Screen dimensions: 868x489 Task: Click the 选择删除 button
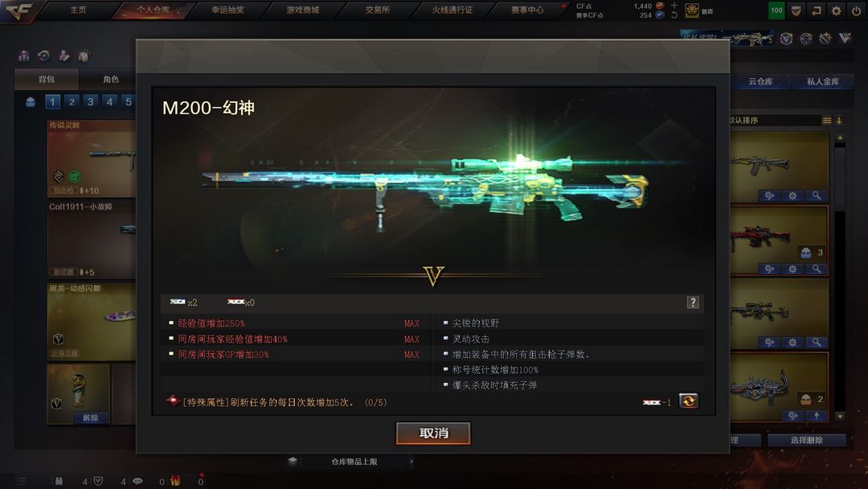[807, 440]
